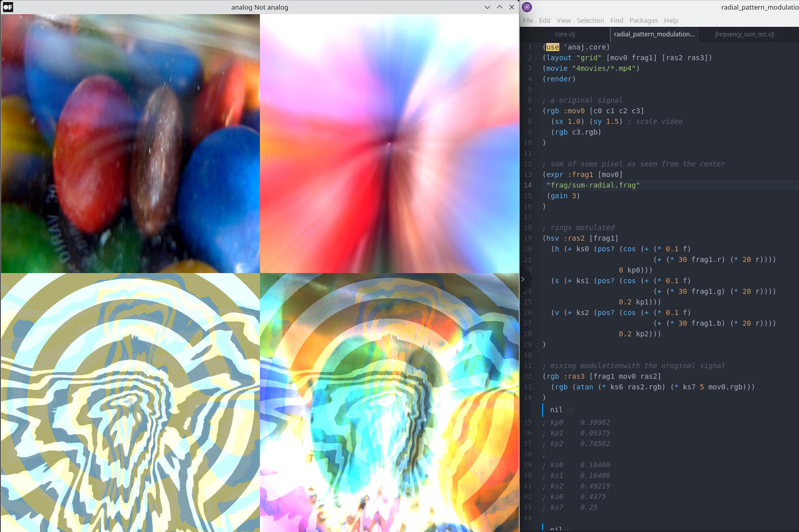Click the radial blur pink video panel

click(389, 144)
